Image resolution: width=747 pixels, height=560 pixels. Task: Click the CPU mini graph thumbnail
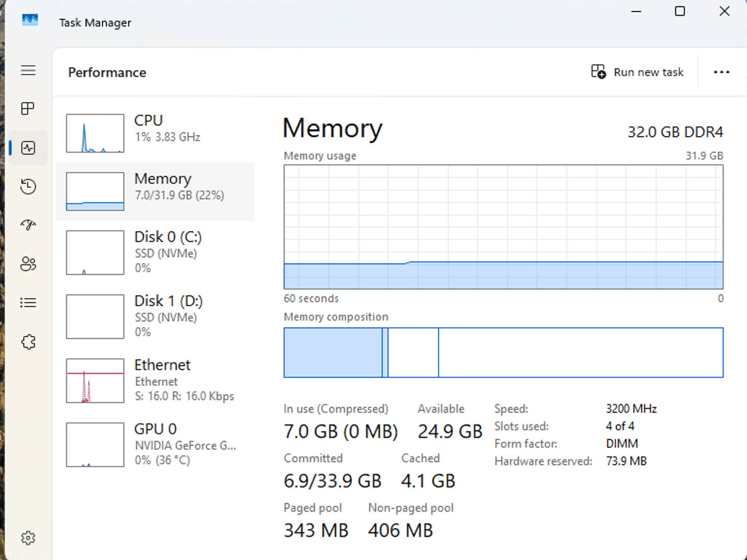pos(95,133)
